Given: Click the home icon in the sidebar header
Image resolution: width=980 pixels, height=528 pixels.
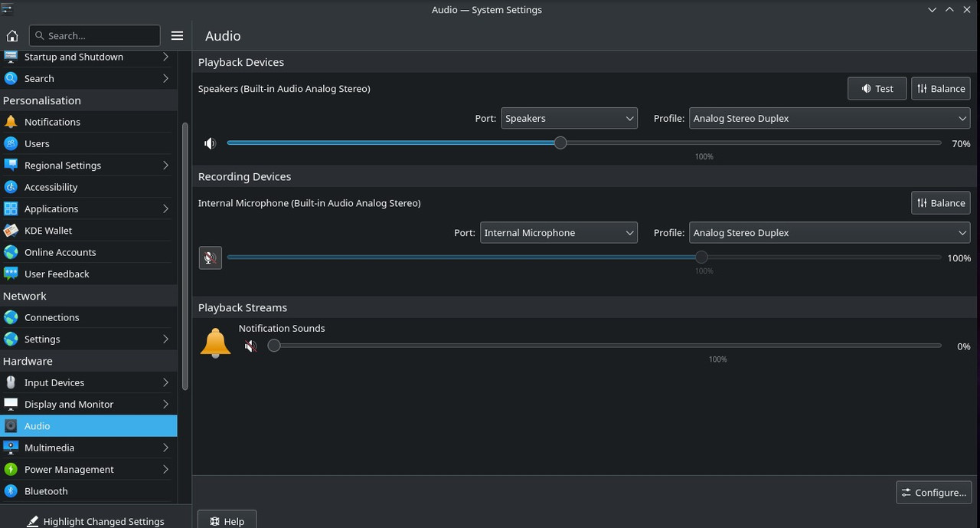Looking at the screenshot, I should [11, 35].
